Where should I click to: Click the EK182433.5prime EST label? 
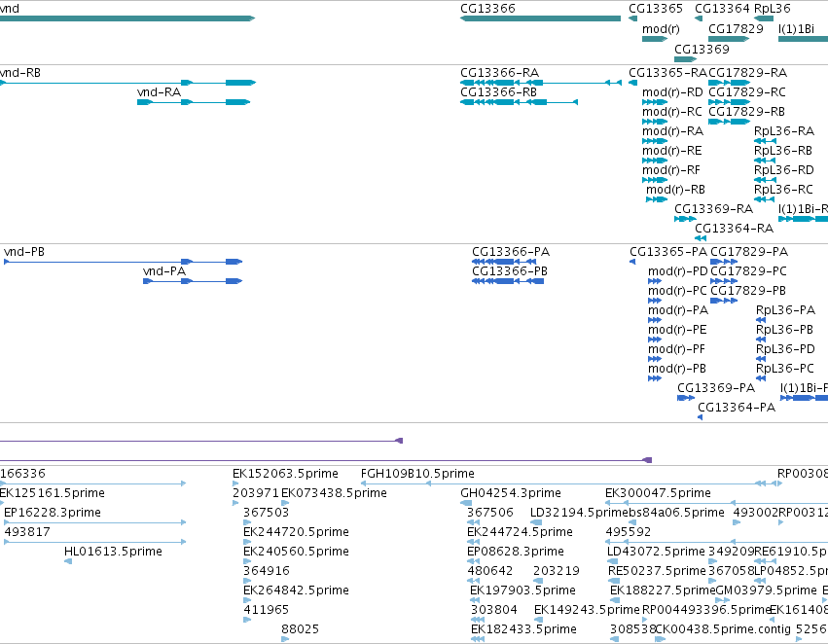pyautogui.click(x=523, y=629)
